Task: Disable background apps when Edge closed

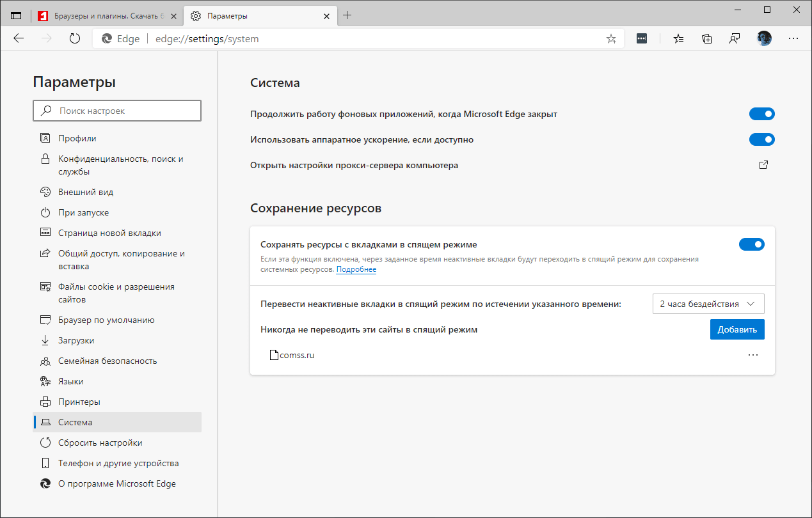Action: [761, 114]
